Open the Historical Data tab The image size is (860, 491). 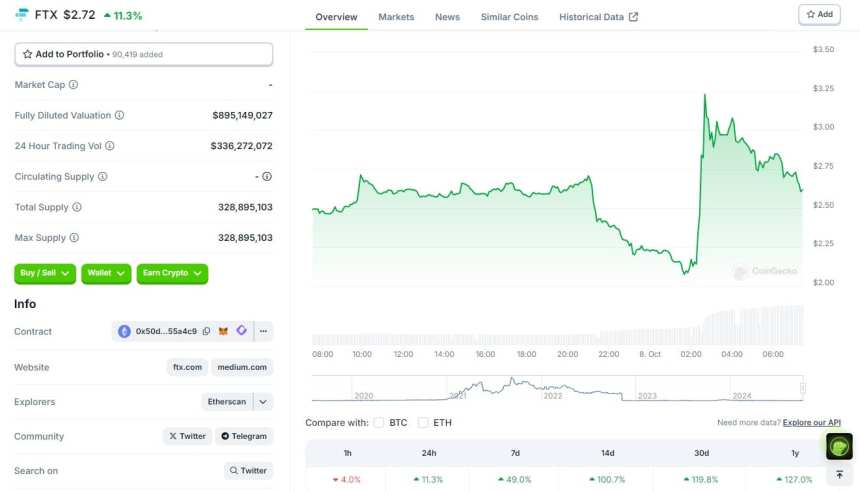tap(598, 17)
